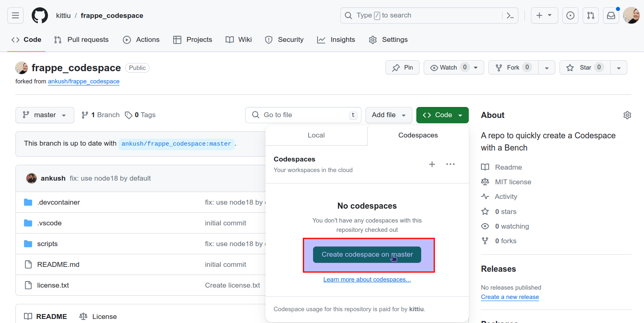The width and height of the screenshot is (644, 323).
Task: Open the license.txt file
Action: click(53, 285)
